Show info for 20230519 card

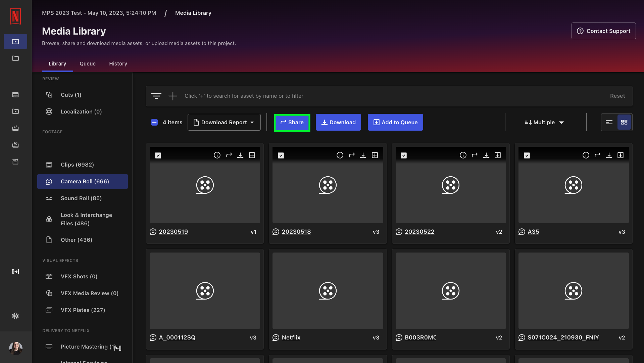[x=217, y=155]
